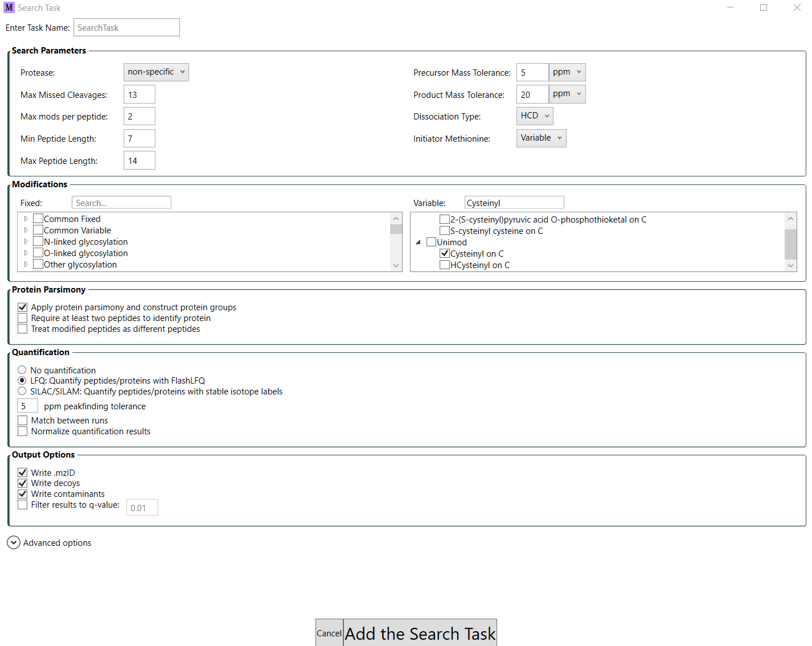Enable Filter results to q-value

22,504
